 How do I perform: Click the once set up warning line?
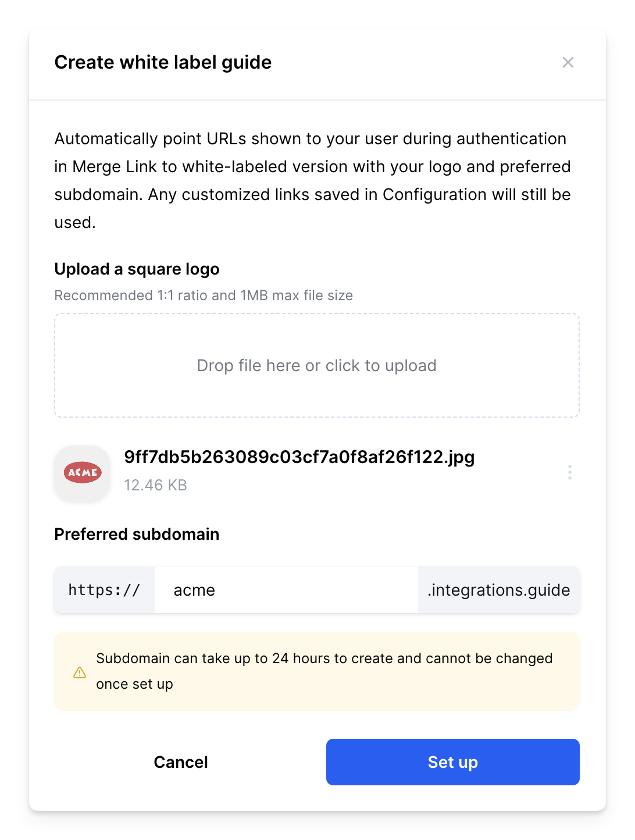134,684
